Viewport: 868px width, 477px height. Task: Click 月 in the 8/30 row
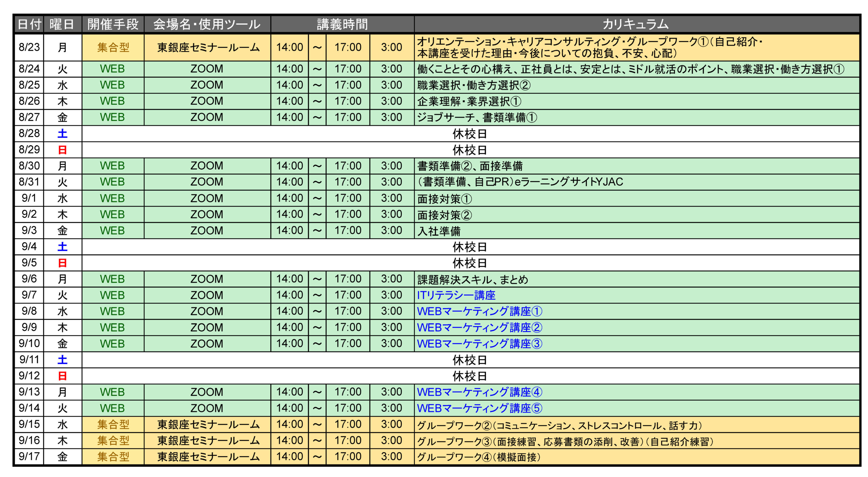click(62, 166)
